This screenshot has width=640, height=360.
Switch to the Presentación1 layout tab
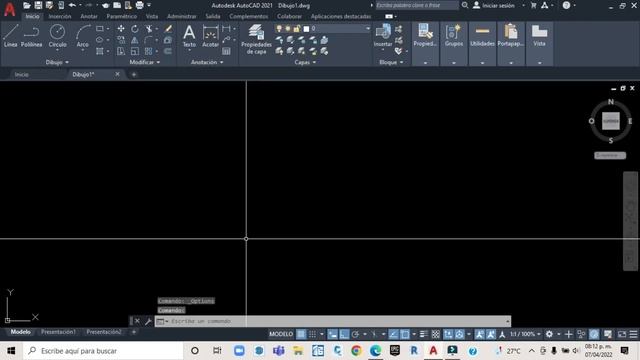[58, 332]
